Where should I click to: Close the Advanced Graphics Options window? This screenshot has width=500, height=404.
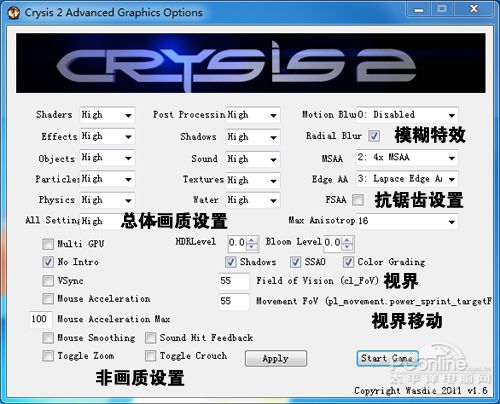pyautogui.click(x=474, y=10)
